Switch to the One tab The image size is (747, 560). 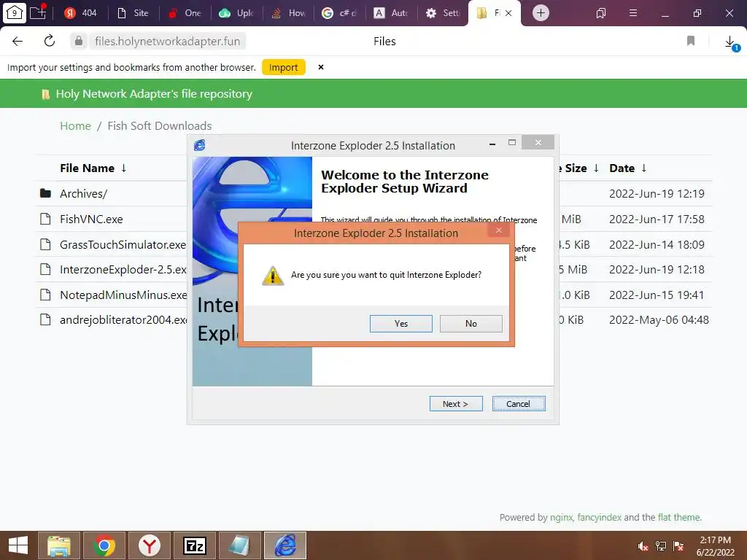[186, 13]
